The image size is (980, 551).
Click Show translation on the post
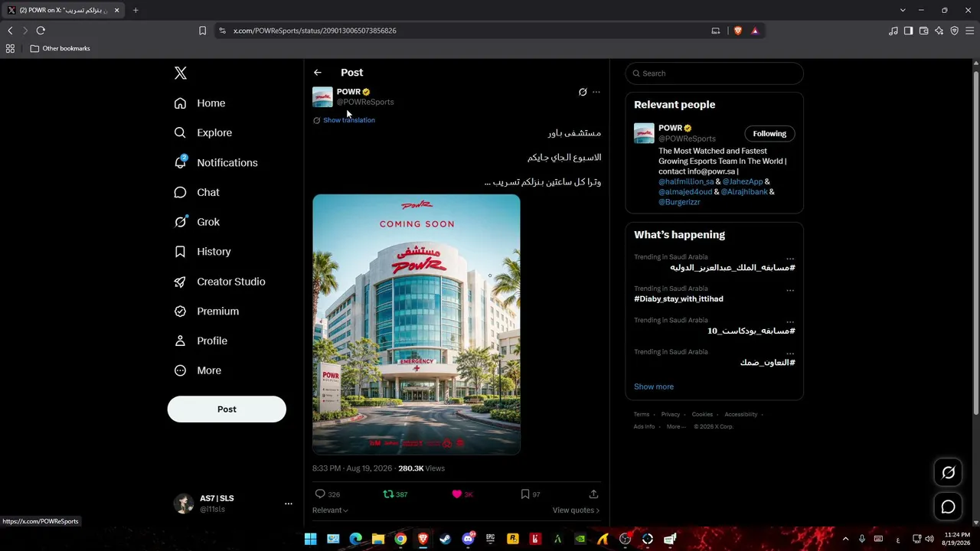click(x=349, y=120)
